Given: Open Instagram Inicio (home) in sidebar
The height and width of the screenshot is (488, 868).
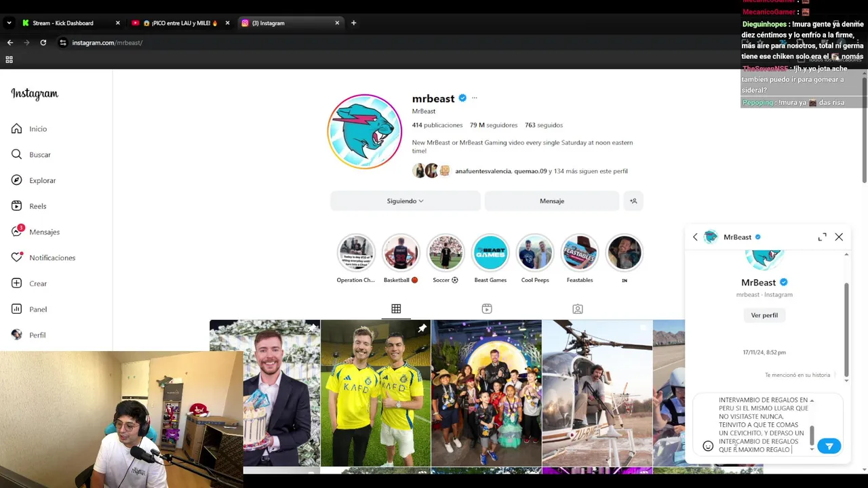Looking at the screenshot, I should point(29,129).
